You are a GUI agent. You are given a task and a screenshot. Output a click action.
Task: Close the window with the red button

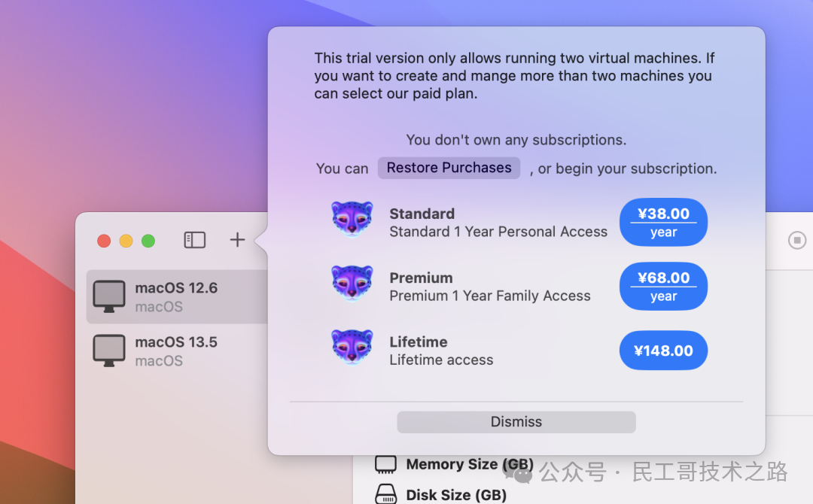click(x=104, y=241)
